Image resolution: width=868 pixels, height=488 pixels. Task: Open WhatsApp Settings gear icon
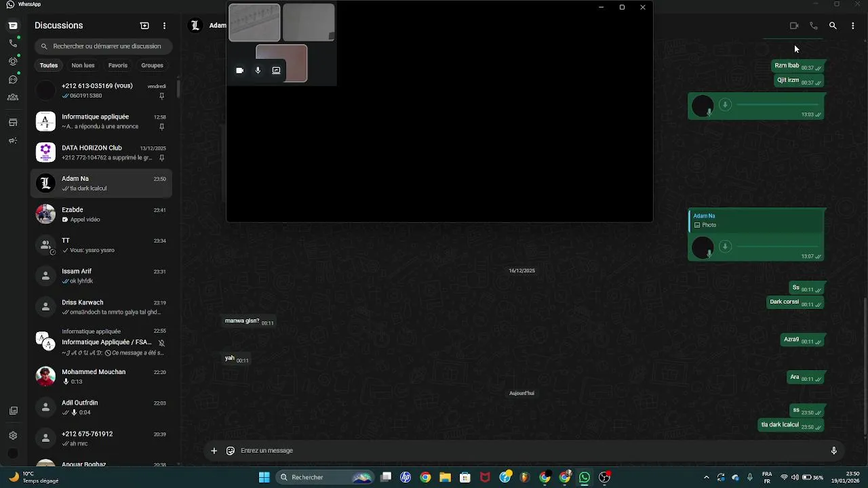[13, 436]
